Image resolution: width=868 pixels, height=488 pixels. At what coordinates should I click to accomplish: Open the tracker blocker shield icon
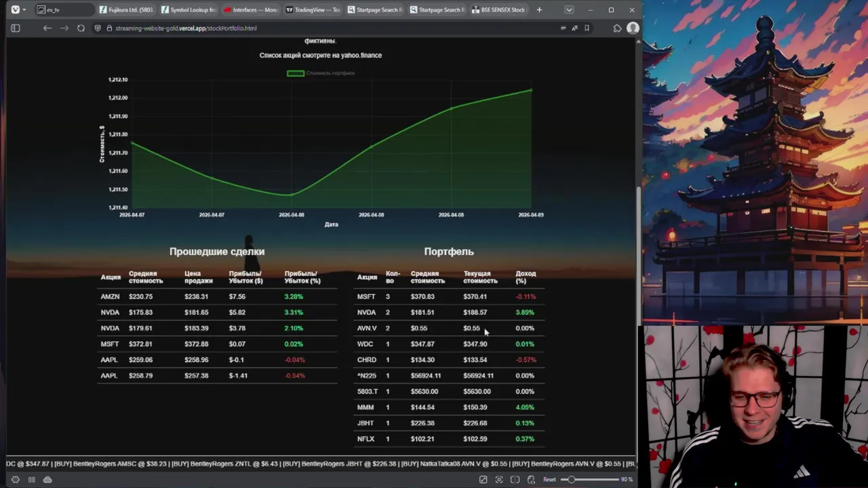[98, 28]
